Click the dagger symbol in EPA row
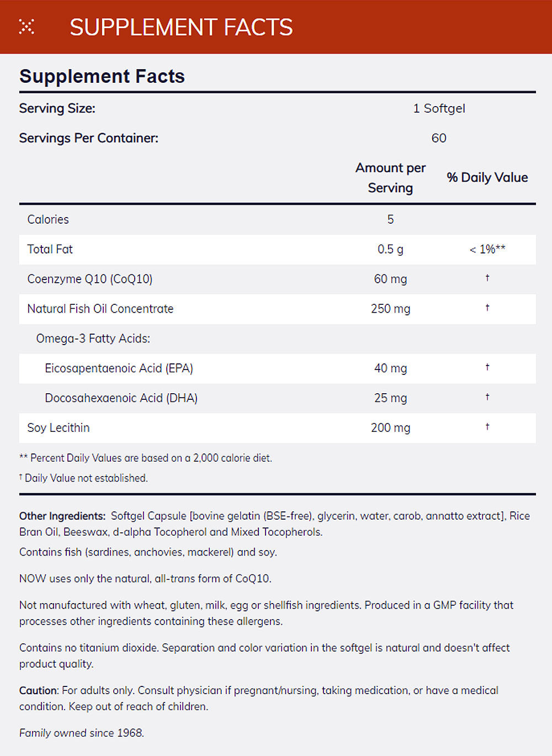Screen dimensions: 552x756 [x=487, y=367]
